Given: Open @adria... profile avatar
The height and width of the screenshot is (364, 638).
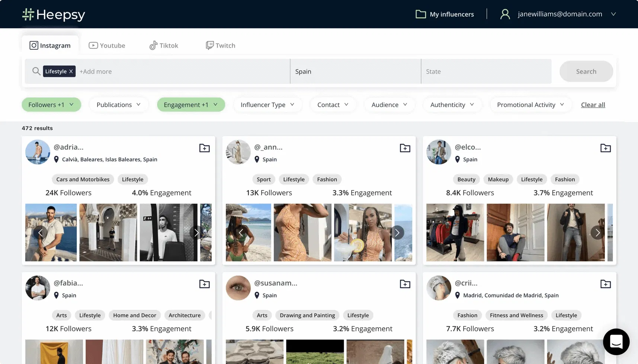Looking at the screenshot, I should (x=38, y=152).
